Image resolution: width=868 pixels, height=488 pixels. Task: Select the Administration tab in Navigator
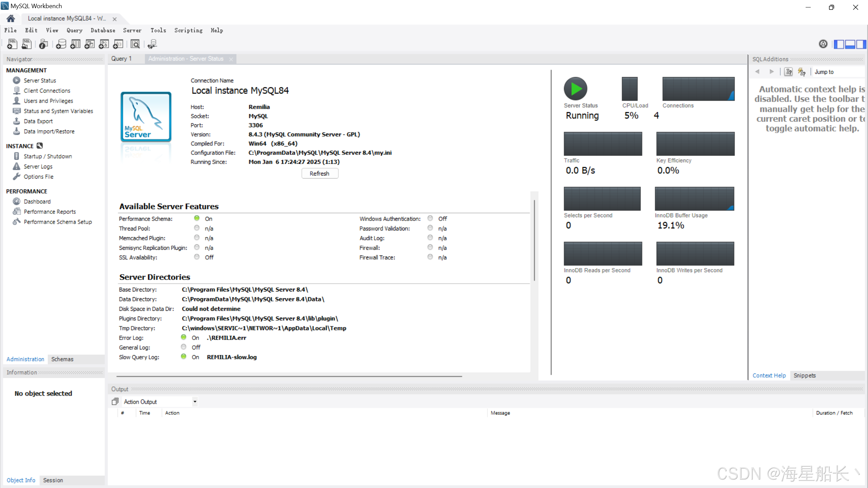25,359
